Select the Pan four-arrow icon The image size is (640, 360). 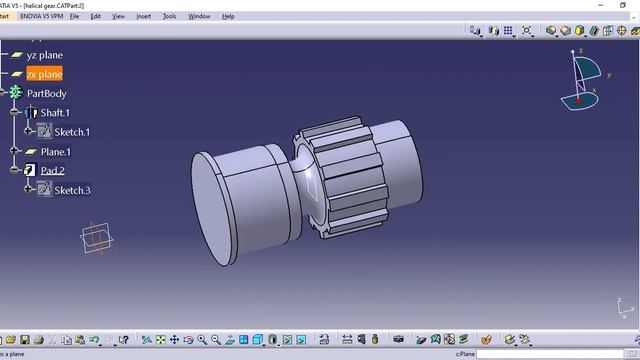click(x=174, y=340)
